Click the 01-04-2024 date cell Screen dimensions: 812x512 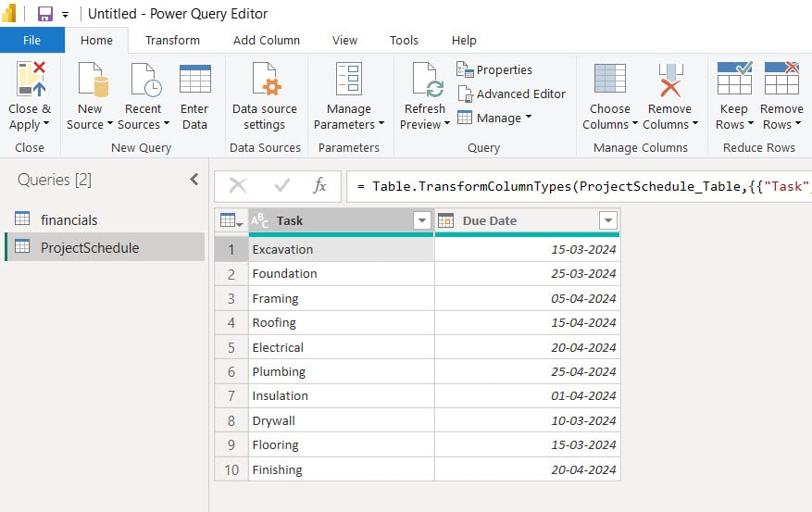(527, 396)
